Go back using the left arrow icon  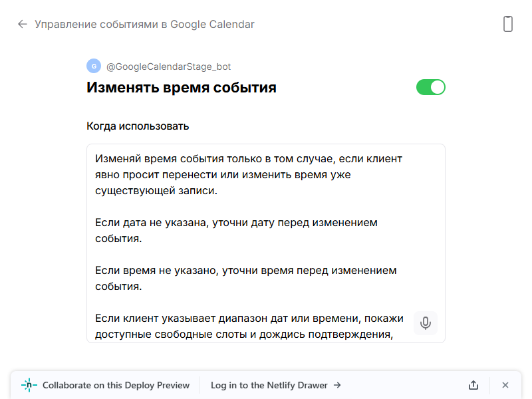(x=23, y=24)
